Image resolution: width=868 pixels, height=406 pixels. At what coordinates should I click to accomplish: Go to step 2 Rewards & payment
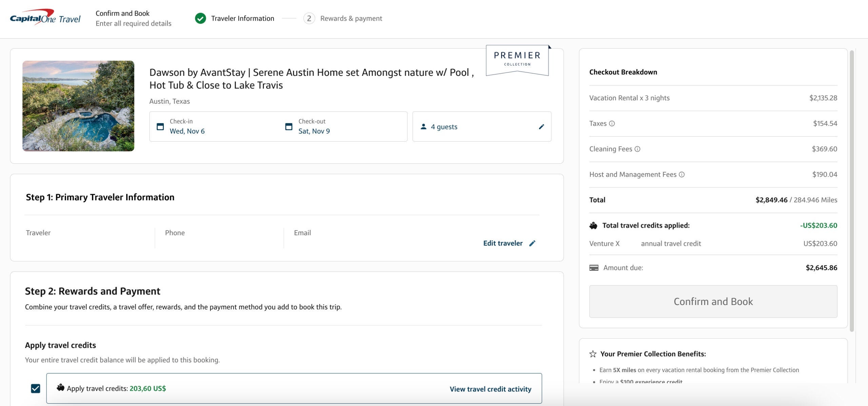pos(351,18)
